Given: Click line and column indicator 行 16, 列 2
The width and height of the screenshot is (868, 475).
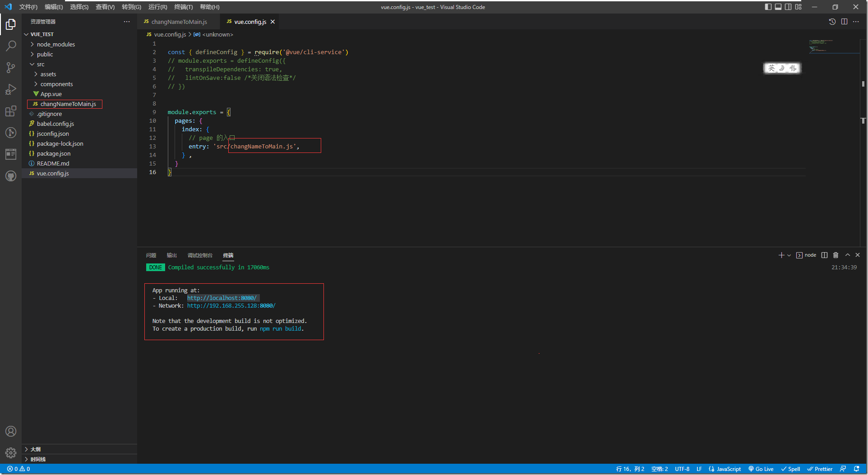Looking at the screenshot, I should coord(630,469).
